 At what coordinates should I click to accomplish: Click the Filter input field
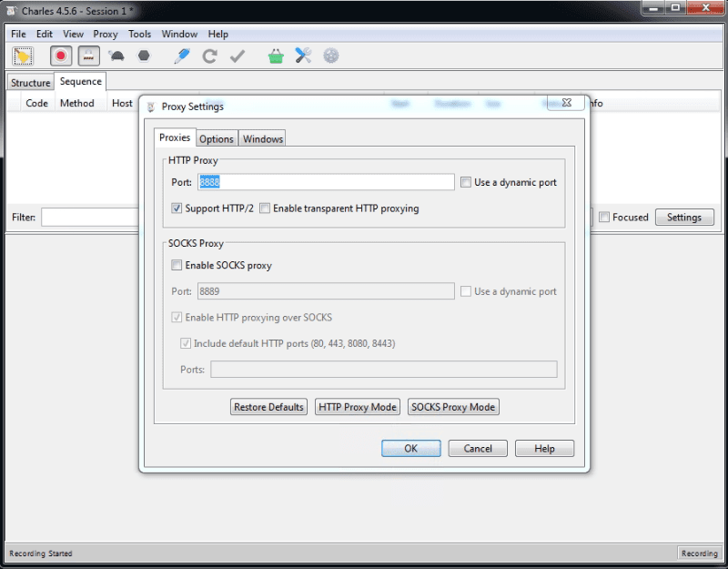pyautogui.click(x=90, y=217)
